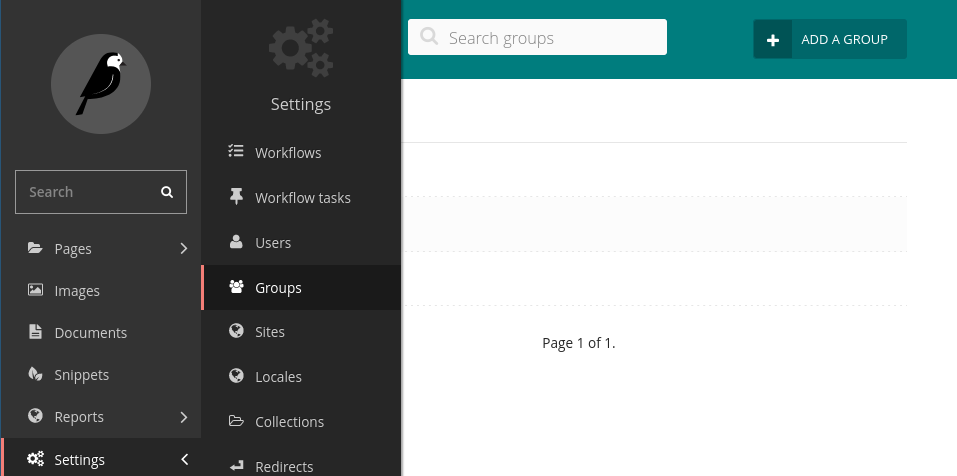Click the Wagtail bird logo

click(101, 84)
